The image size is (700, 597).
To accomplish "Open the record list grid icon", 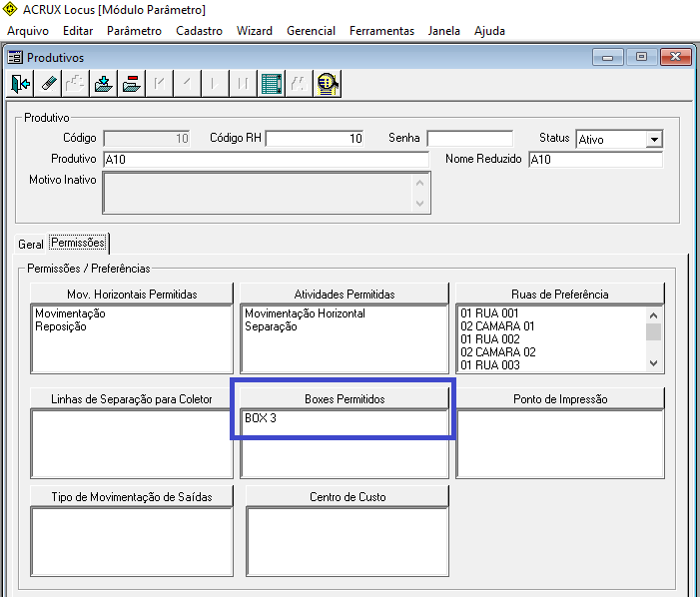I will (x=271, y=84).
